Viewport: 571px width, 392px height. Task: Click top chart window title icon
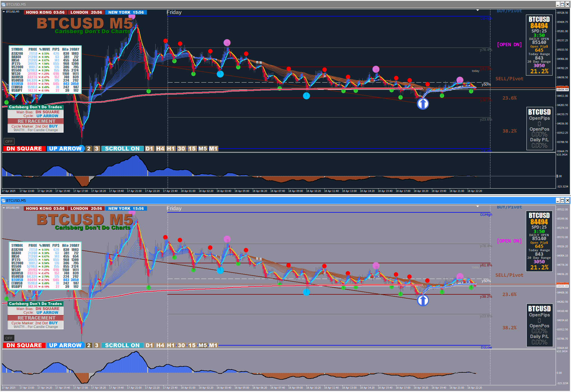tap(3, 4)
